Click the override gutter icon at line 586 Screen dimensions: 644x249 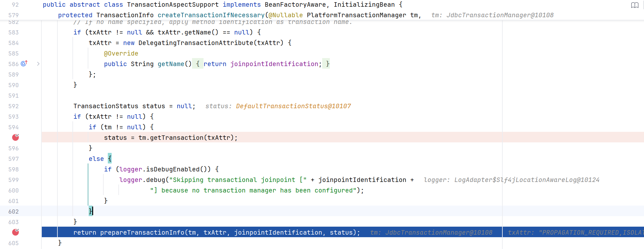coord(24,64)
